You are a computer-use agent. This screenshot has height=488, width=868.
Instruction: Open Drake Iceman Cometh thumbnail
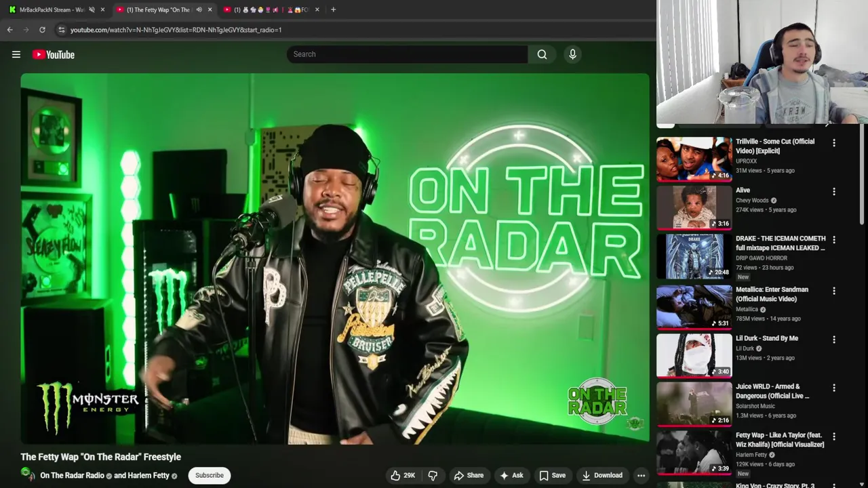pyautogui.click(x=694, y=256)
